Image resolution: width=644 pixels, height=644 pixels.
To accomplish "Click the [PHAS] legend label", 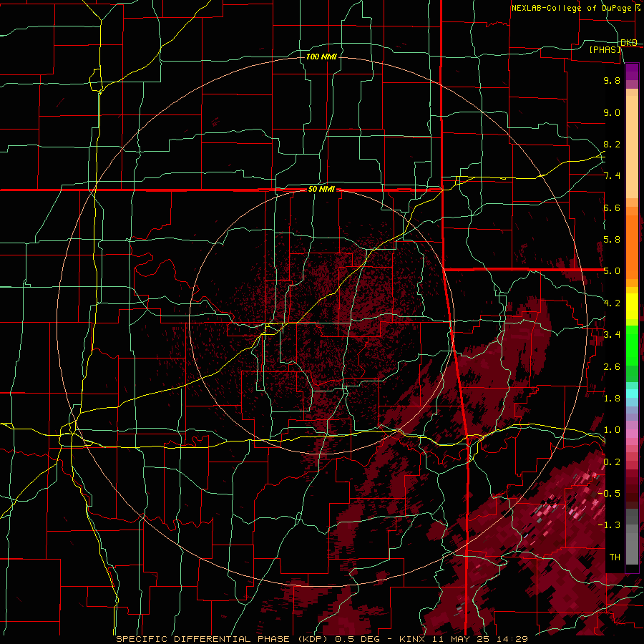I will (605, 49).
